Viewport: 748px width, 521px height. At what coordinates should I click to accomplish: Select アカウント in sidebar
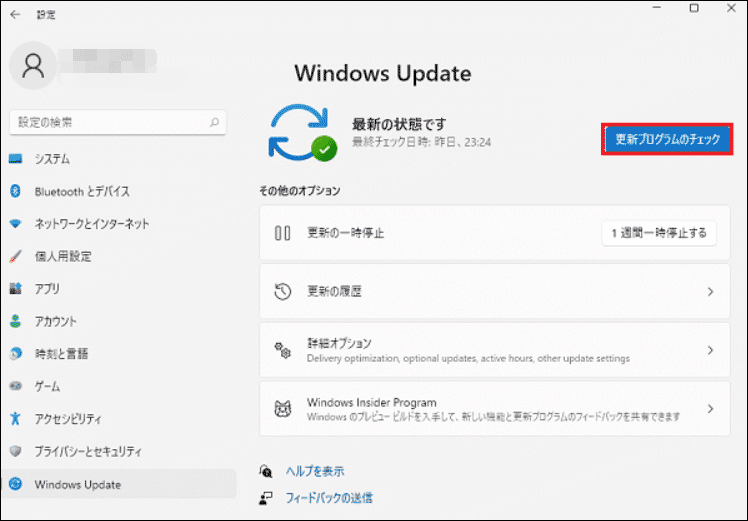tap(118, 321)
